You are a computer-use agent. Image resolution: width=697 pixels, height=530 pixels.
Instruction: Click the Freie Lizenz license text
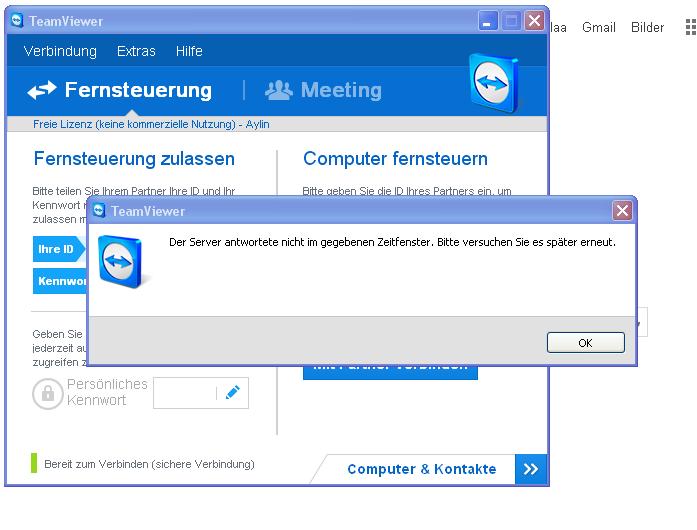[x=151, y=124]
